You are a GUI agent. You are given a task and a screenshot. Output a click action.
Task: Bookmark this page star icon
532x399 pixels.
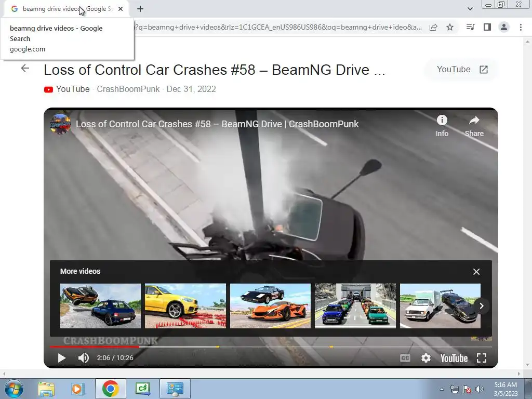[450, 27]
